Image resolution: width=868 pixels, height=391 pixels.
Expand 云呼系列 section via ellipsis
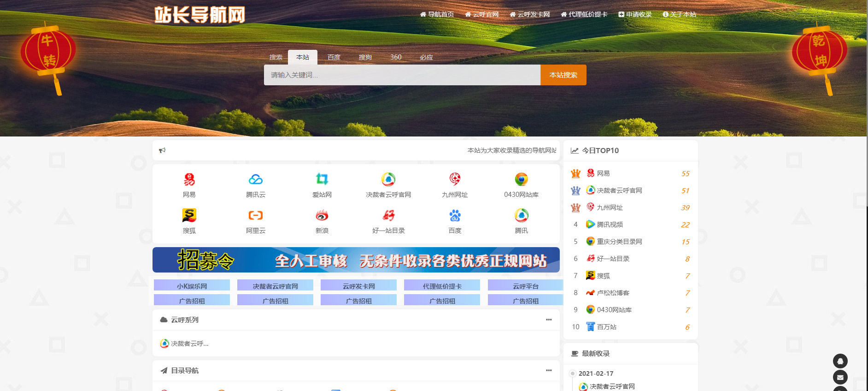coord(548,320)
